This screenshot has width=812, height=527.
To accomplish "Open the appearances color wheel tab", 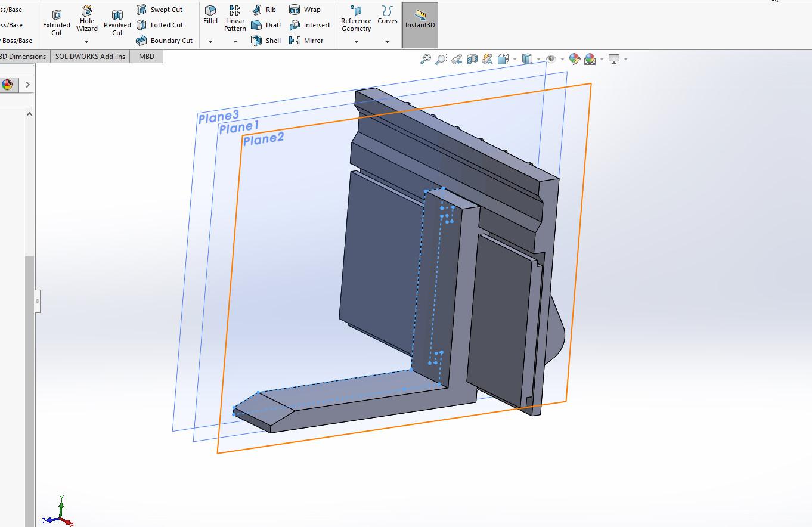I will (x=7, y=85).
